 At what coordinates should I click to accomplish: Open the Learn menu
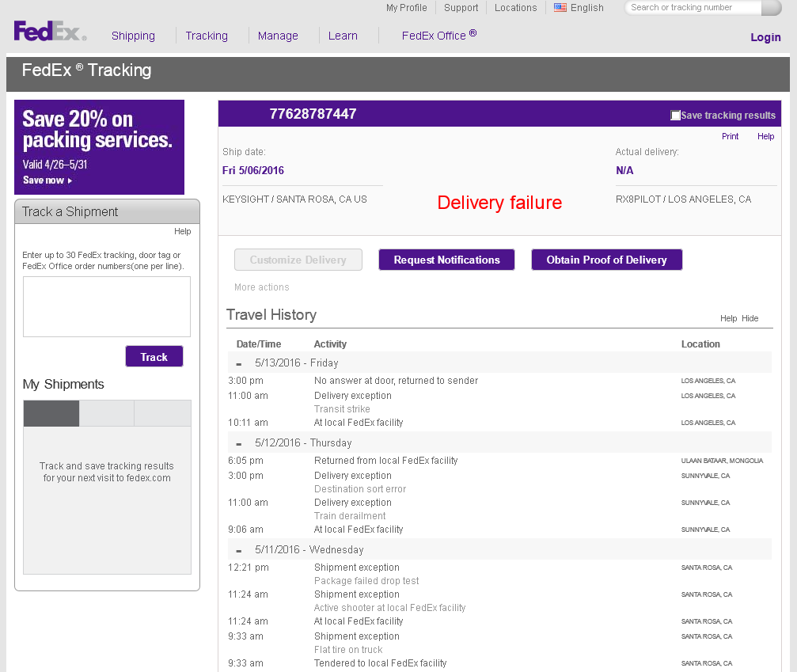(x=343, y=36)
